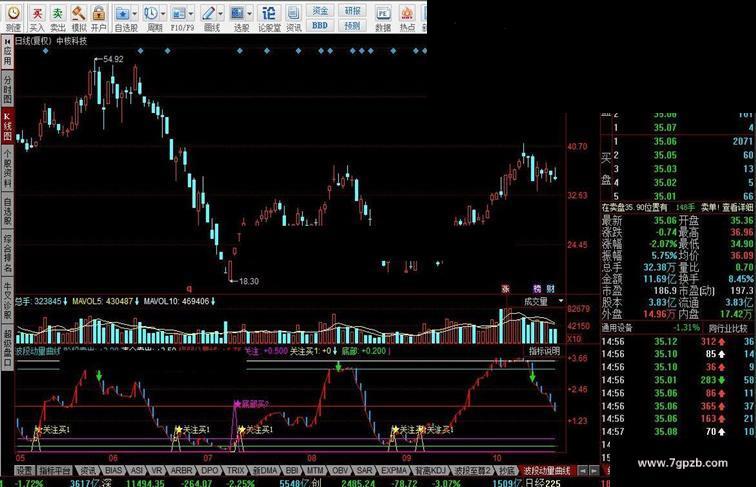Screen dimensions: 756x487
Task: Click the 财 marker on the chart
Action: tap(551, 289)
